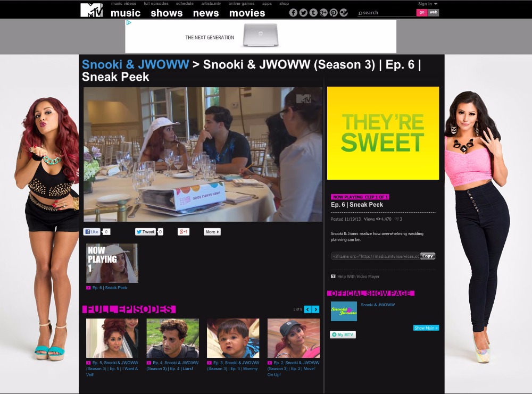Click the iframe embed code field
Viewport: 532px width, 394px height.
click(x=375, y=256)
